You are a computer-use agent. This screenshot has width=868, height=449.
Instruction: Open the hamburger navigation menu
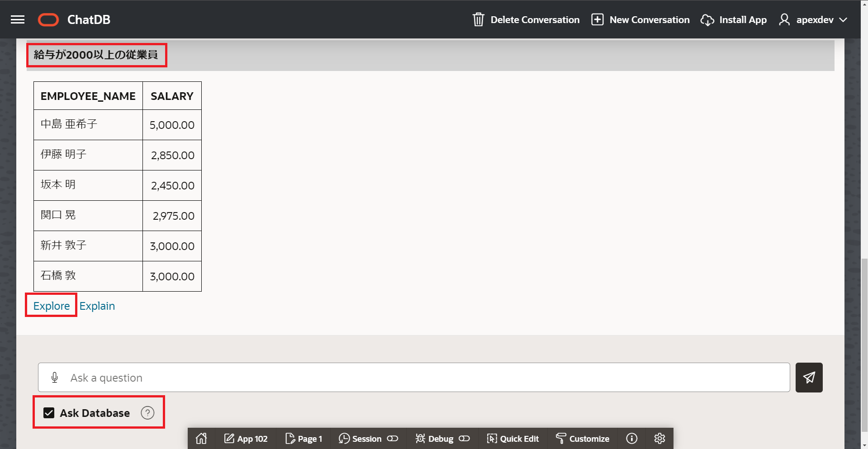(x=18, y=19)
